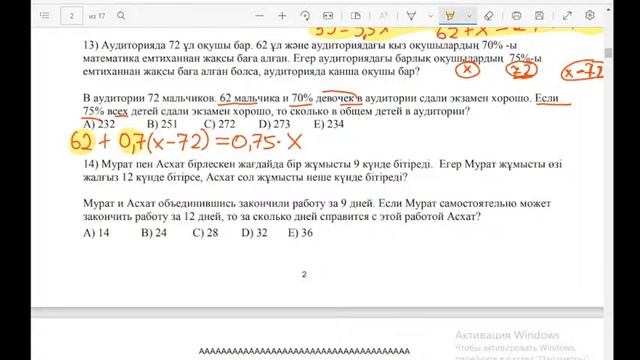Image resolution: width=640 pixels, height=360 pixels.
Task: Zoom out with the minus button
Action: click(x=260, y=16)
